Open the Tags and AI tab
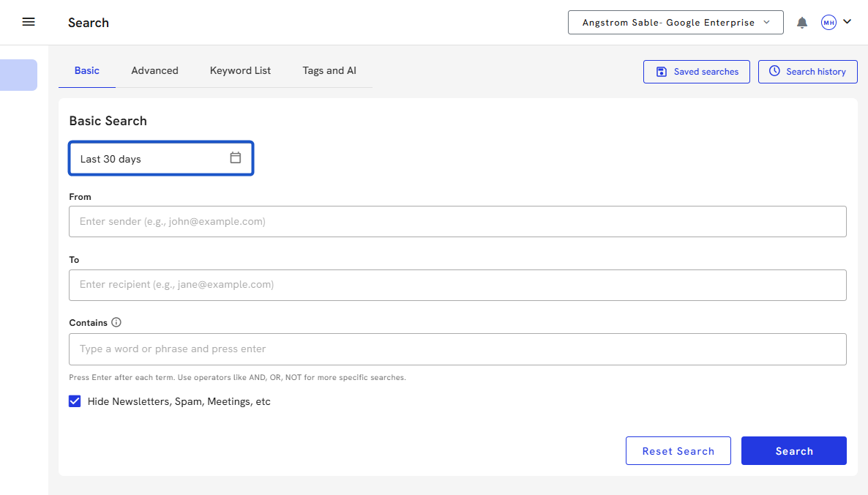The width and height of the screenshot is (868, 495). [329, 71]
